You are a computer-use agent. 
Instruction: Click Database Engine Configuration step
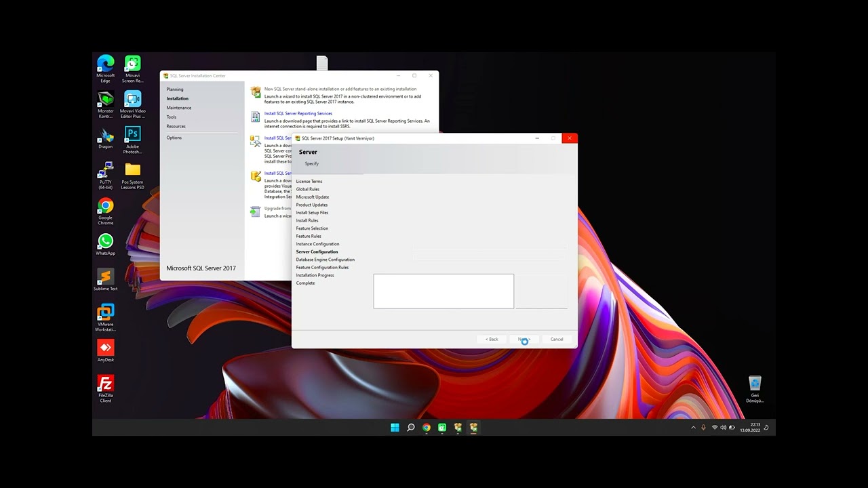(x=325, y=260)
